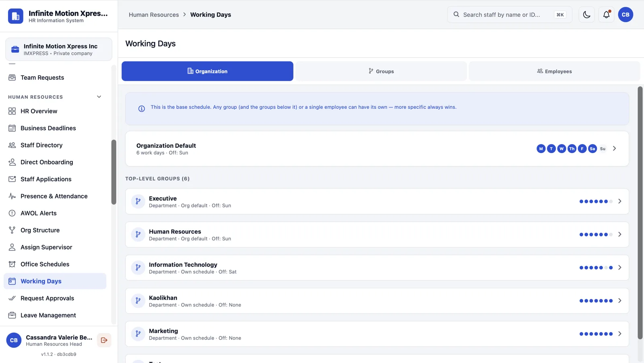The height and width of the screenshot is (363, 644).
Task: Click the branch icon in the Marketing row
Action: click(138, 334)
